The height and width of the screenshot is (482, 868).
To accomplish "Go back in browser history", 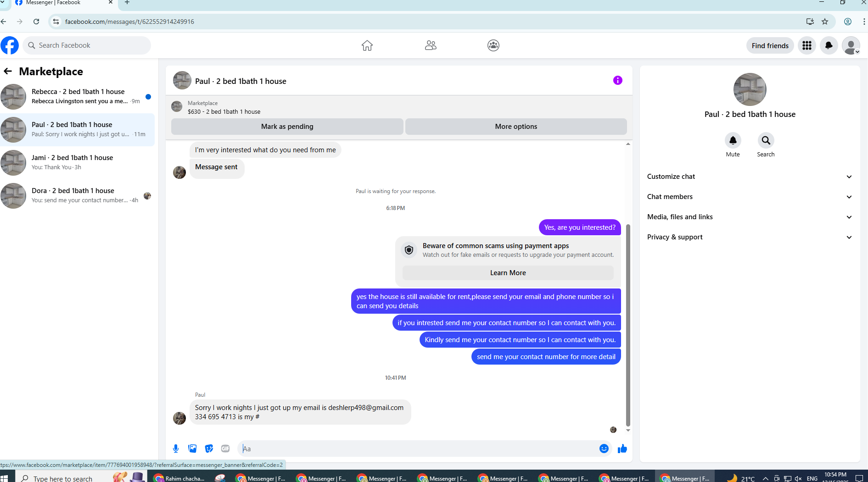I will click(4, 22).
